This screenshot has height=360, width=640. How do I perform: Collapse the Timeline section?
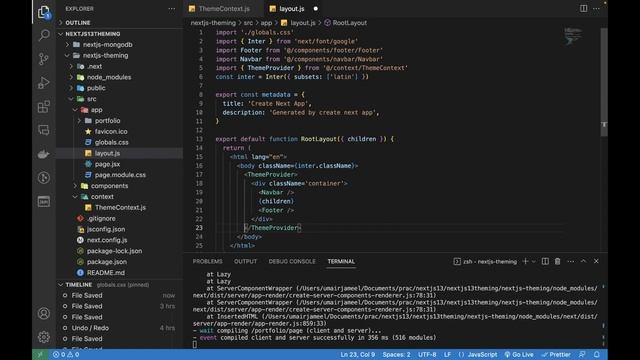coord(79,284)
